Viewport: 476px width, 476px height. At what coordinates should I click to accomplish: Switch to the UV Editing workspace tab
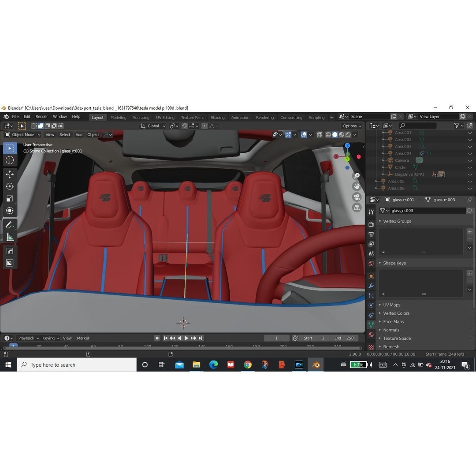coord(165,118)
